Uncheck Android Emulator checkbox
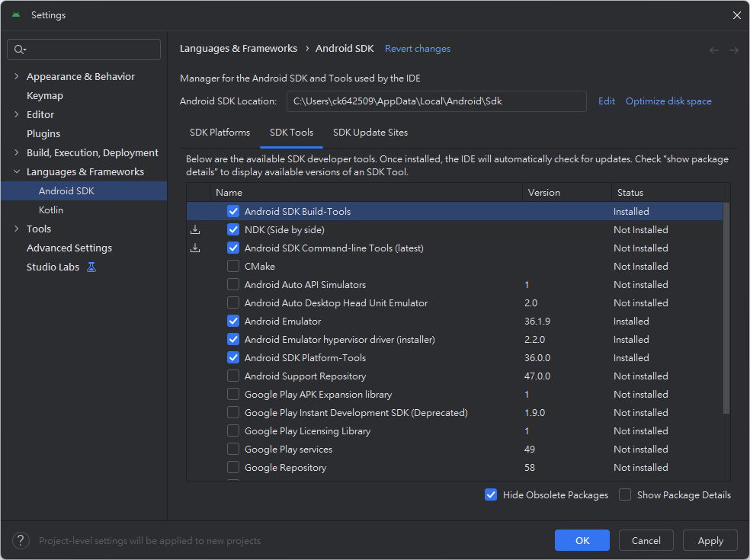 pos(233,322)
